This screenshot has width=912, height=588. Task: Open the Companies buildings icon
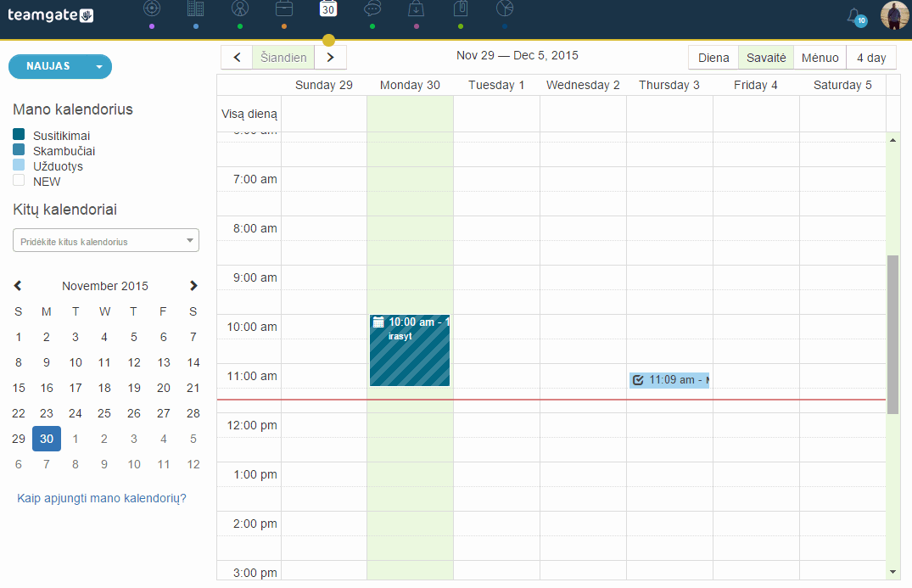click(195, 8)
